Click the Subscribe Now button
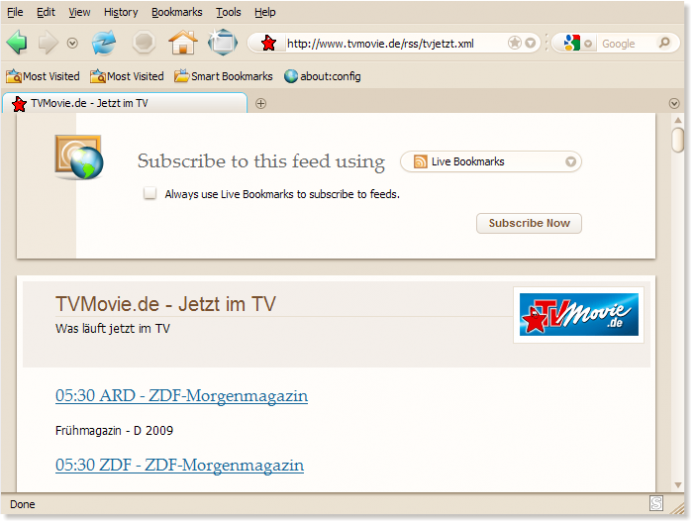The image size is (695, 525). click(x=529, y=223)
